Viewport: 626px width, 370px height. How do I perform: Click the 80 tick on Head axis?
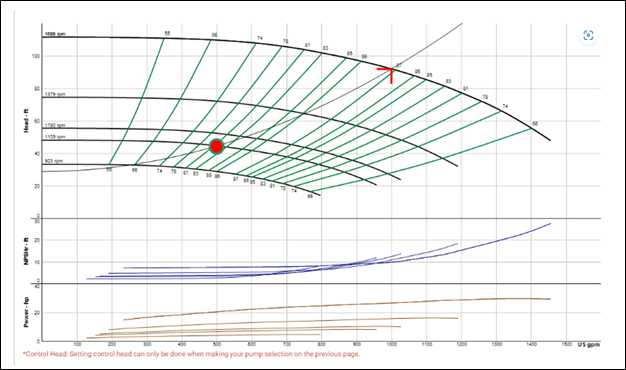click(37, 89)
